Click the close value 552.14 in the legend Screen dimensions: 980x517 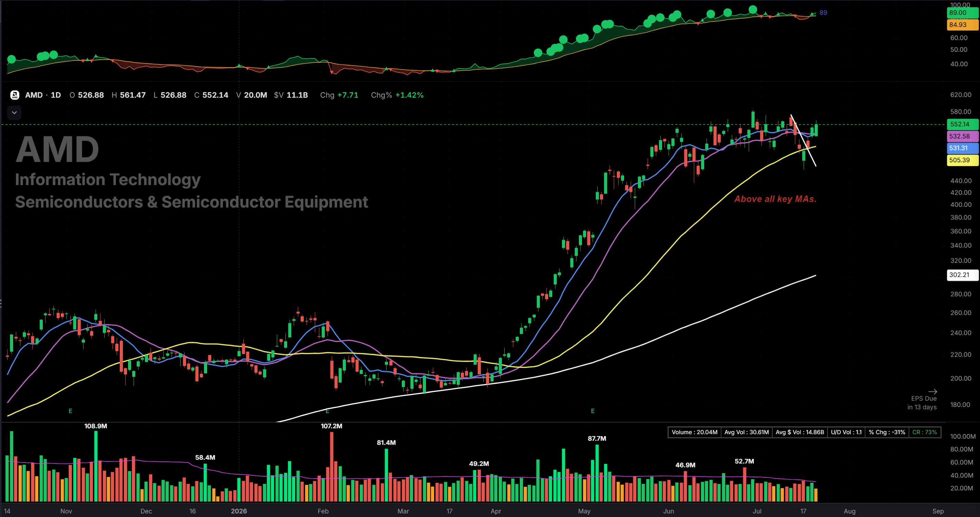(215, 95)
